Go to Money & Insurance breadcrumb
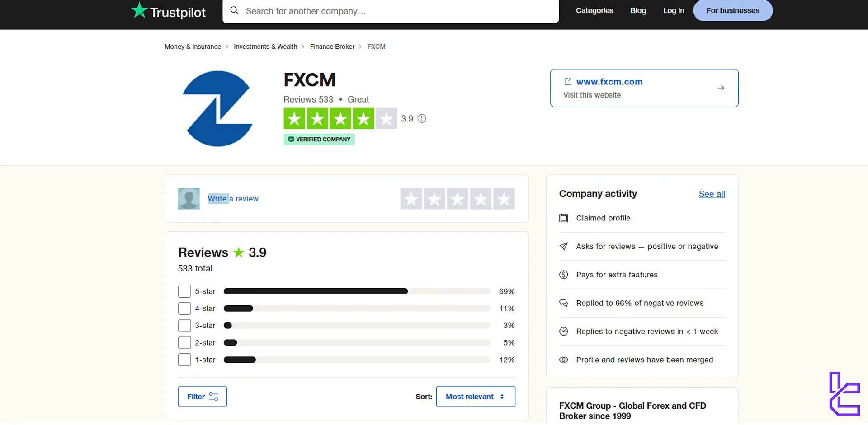This screenshot has width=868, height=425. coord(193,47)
